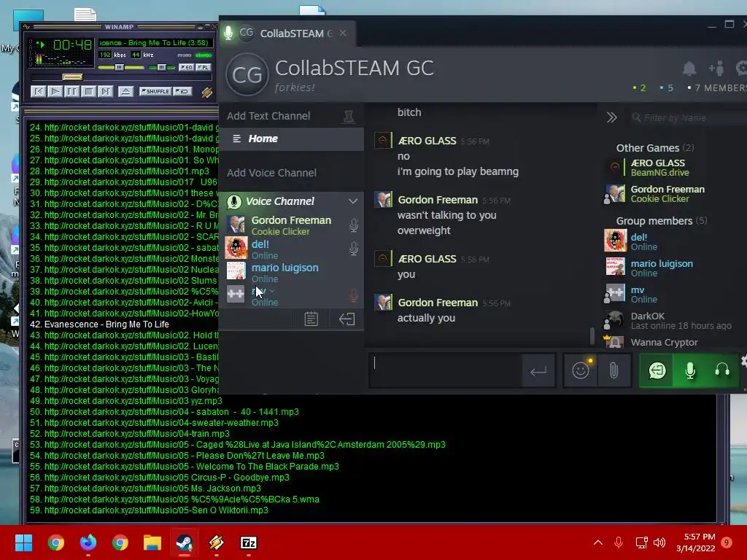Open ÆRO GLASS in Other Games list
This screenshot has height=560, width=747.
click(675, 168)
